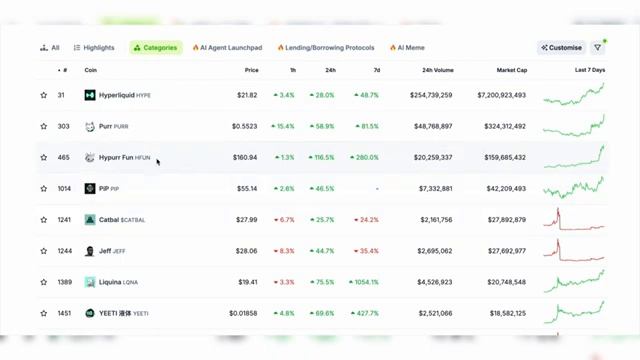Click the Liquina coin logo
This screenshot has width=640, height=360.
(90, 282)
